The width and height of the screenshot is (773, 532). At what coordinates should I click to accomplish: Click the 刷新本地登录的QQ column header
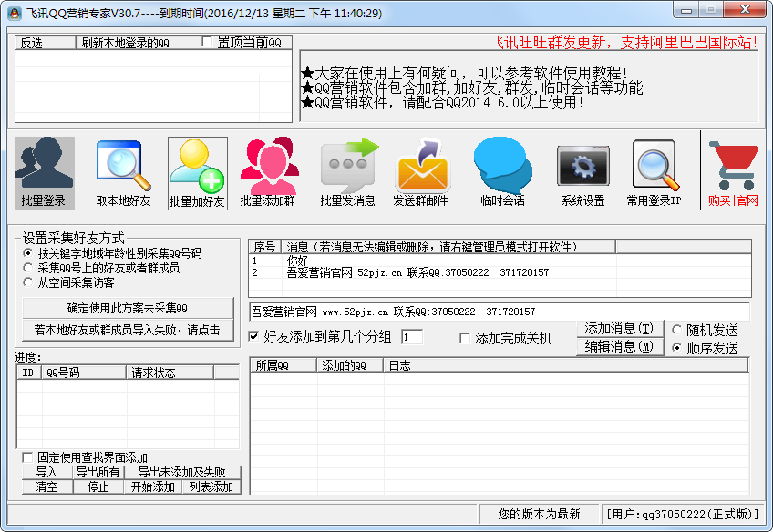tap(124, 43)
